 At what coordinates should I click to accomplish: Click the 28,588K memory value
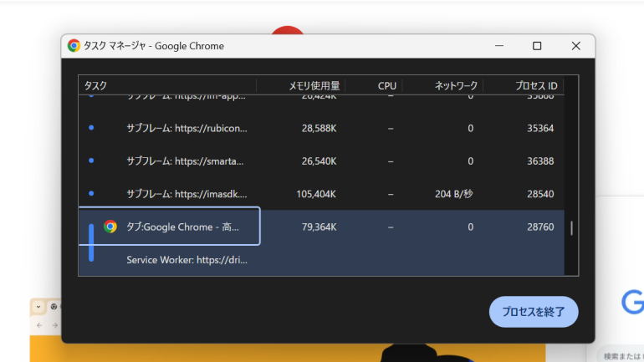319,129
